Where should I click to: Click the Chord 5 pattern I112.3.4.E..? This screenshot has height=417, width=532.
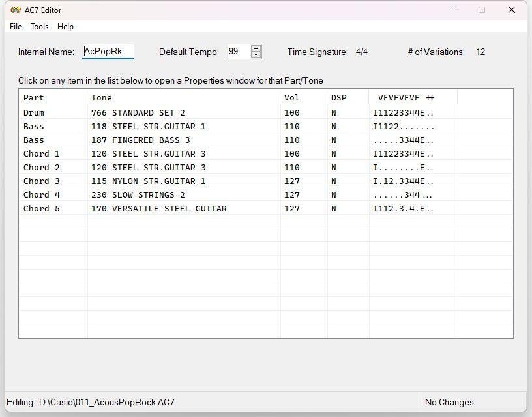(x=403, y=209)
